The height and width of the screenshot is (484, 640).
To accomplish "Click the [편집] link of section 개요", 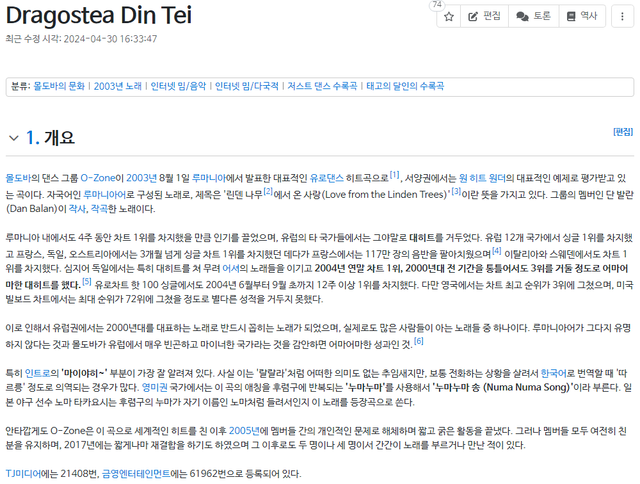I will tap(623, 132).
